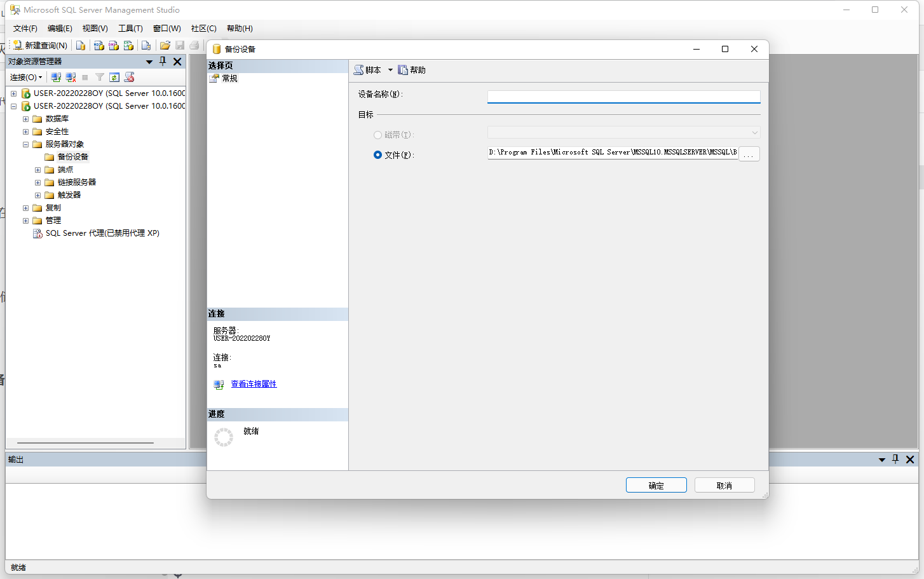The width and height of the screenshot is (924, 579).
Task: Expand the 安全性 tree node
Action: click(25, 132)
